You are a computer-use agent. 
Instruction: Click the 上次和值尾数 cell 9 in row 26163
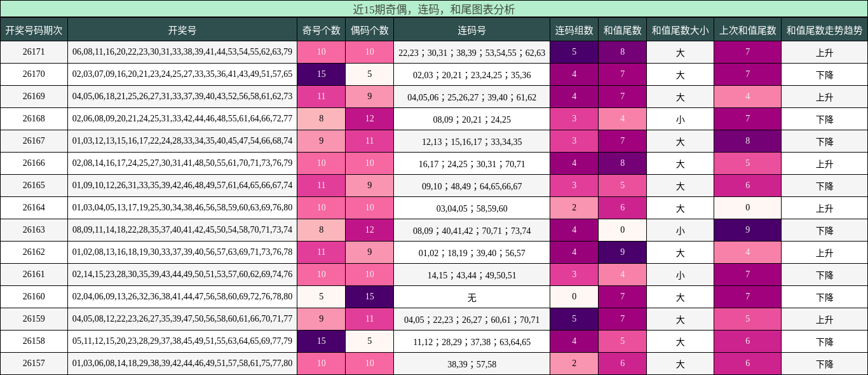click(x=747, y=230)
